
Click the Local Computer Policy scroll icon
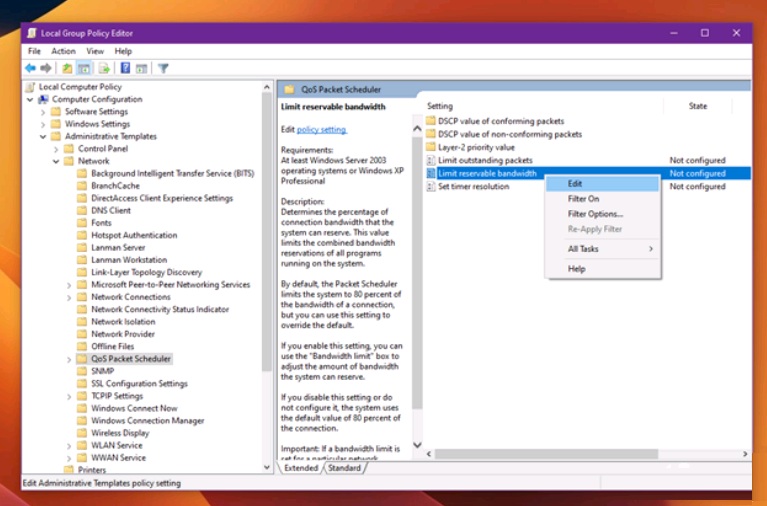coord(31,87)
